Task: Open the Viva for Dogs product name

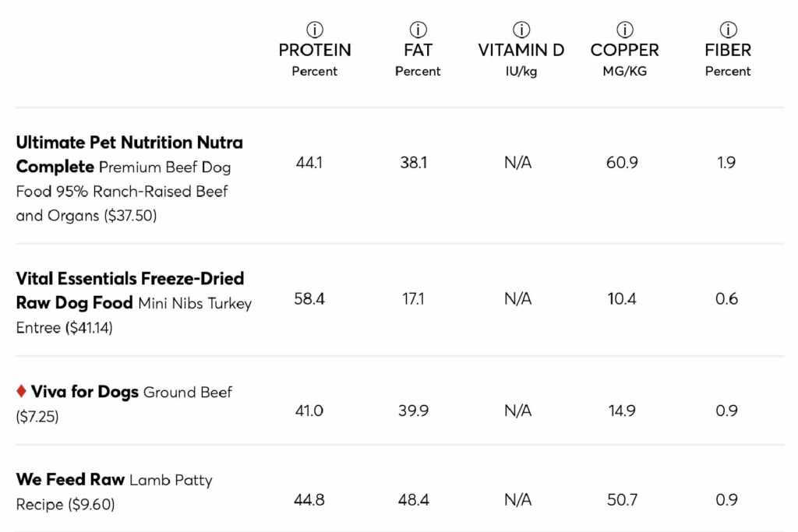Action: (85, 392)
